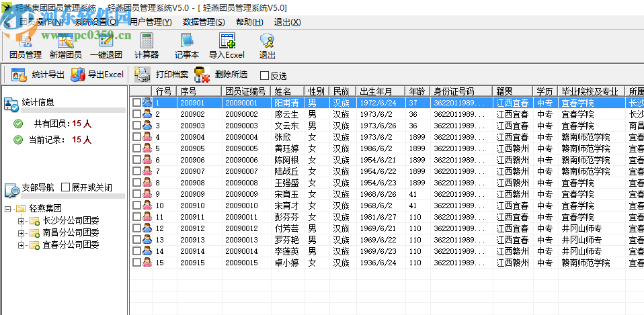Click green check icon beside 共有团员
644x315 pixels.
point(18,124)
